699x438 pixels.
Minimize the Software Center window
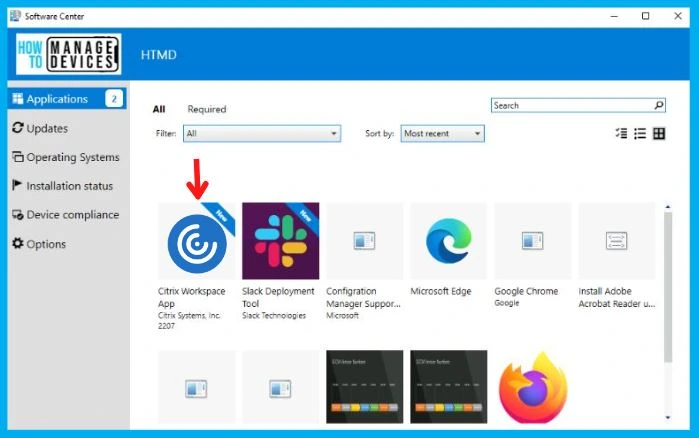click(x=614, y=16)
